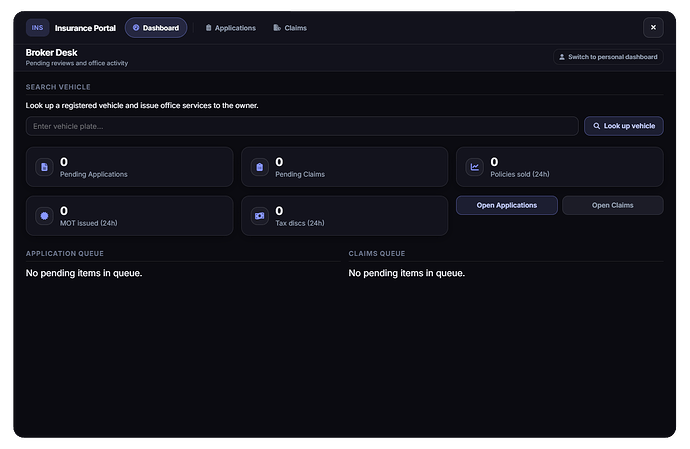Click the INS logo badge
This screenshot has width=690, height=449.
[37, 28]
